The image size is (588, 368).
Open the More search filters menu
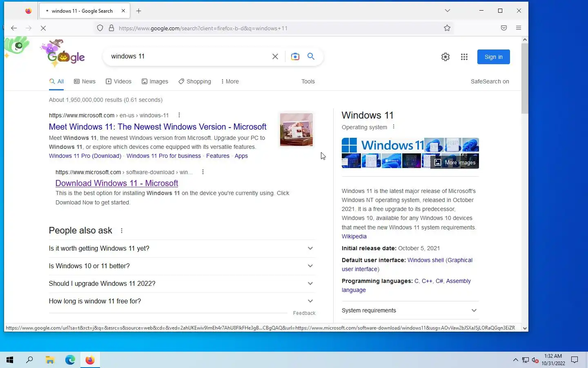point(229,81)
